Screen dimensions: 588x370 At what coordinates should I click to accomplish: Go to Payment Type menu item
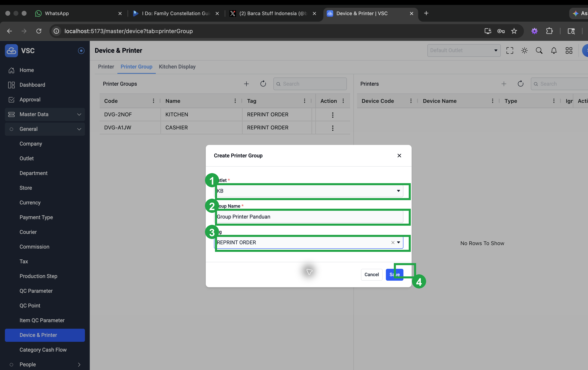[x=36, y=217]
